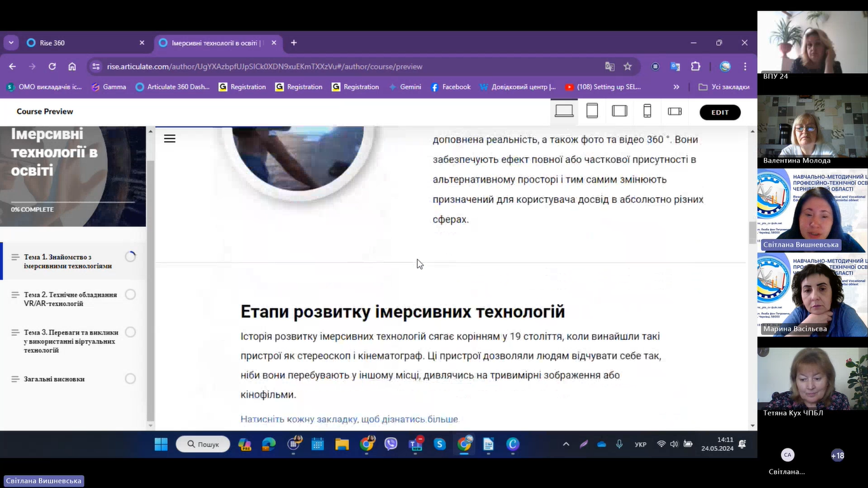Preview course in phone landscape view
The width and height of the screenshot is (868, 488).
tap(675, 111)
